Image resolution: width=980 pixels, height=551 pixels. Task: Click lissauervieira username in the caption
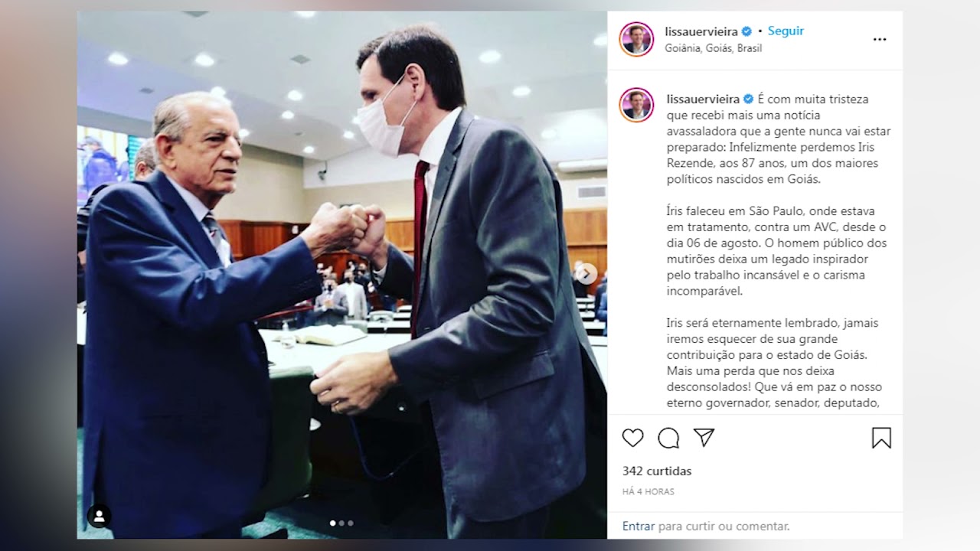pos(703,99)
